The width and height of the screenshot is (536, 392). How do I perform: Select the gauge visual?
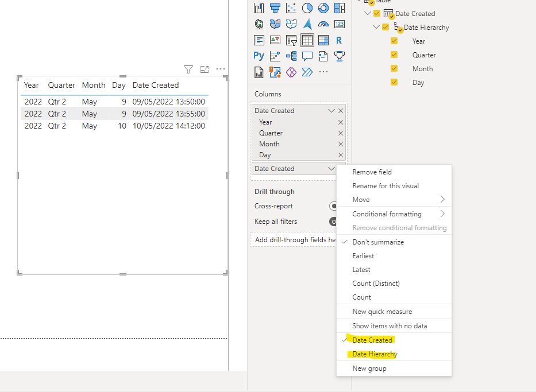[323, 24]
